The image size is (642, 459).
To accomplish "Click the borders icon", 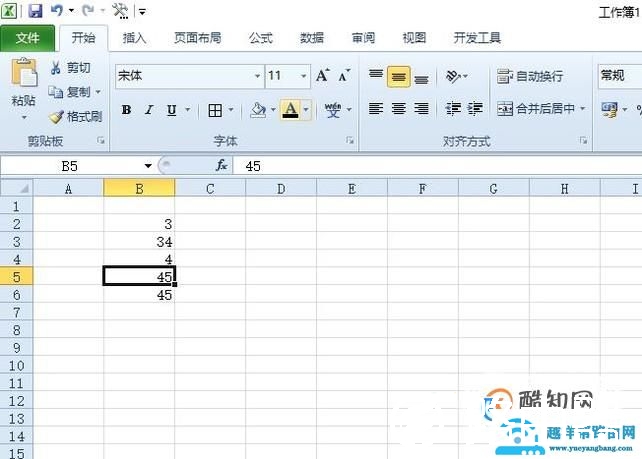I will 215,110.
